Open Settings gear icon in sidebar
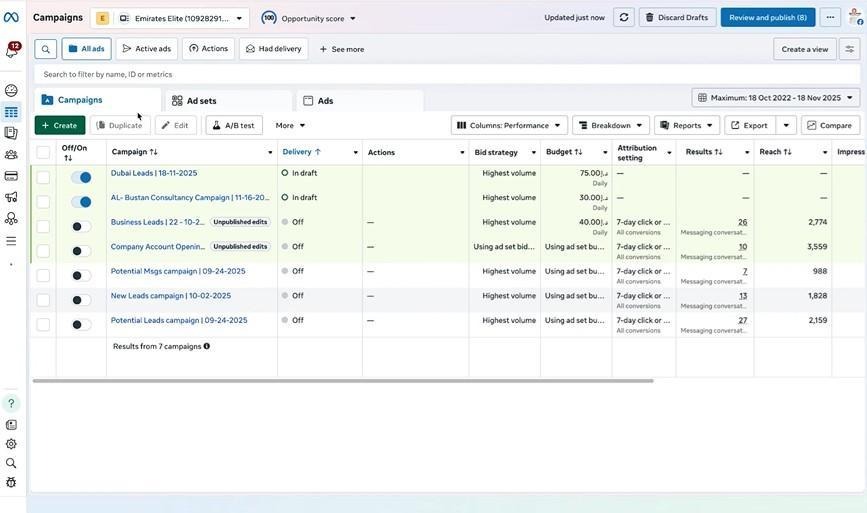The width and height of the screenshot is (867, 513). pyautogui.click(x=11, y=444)
